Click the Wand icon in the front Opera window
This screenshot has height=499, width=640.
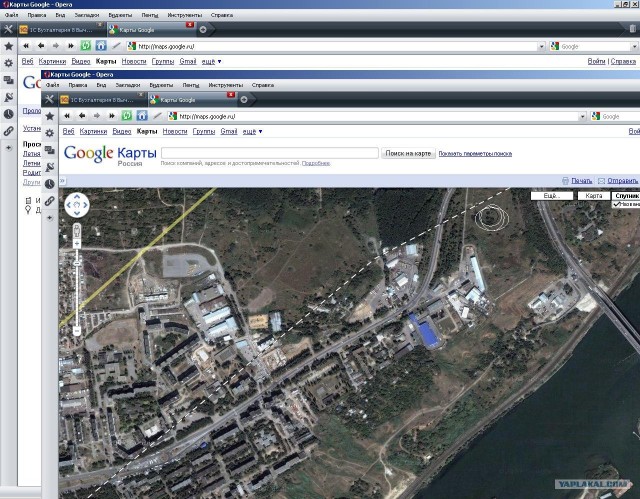click(x=157, y=116)
